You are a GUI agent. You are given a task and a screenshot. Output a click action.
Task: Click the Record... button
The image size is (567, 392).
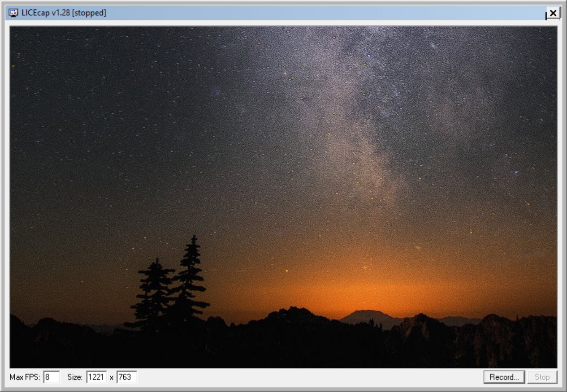point(504,377)
